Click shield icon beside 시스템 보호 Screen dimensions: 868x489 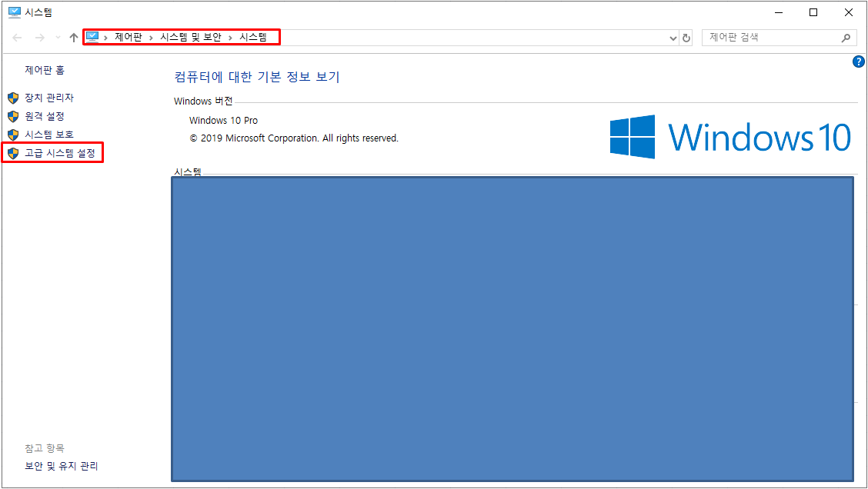click(x=13, y=135)
